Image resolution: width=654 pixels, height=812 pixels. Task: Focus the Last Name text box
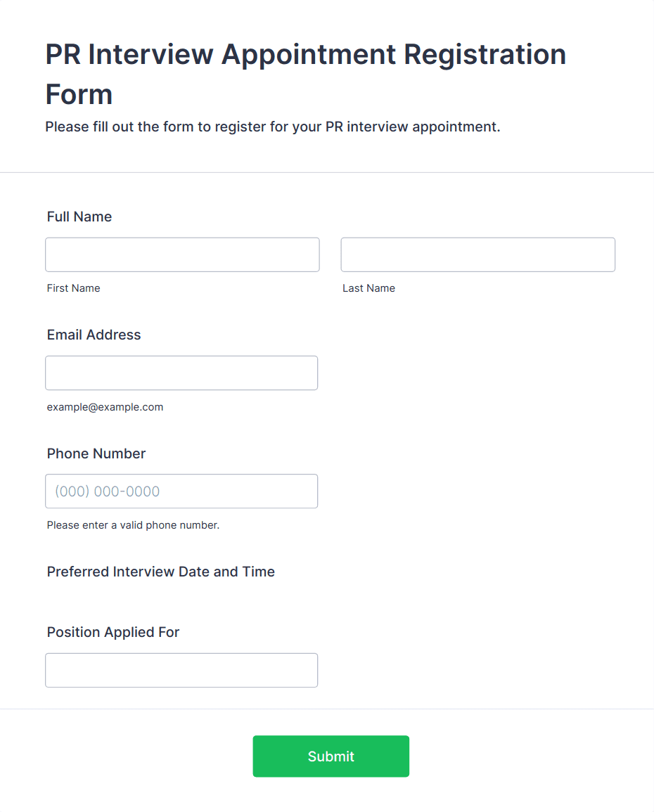[x=477, y=254]
